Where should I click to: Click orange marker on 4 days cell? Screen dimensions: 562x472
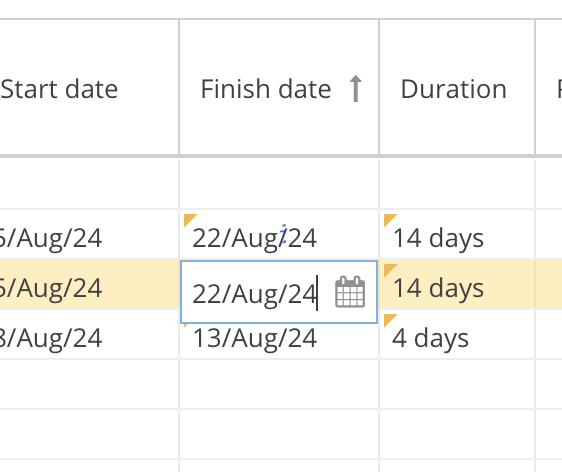[390, 320]
